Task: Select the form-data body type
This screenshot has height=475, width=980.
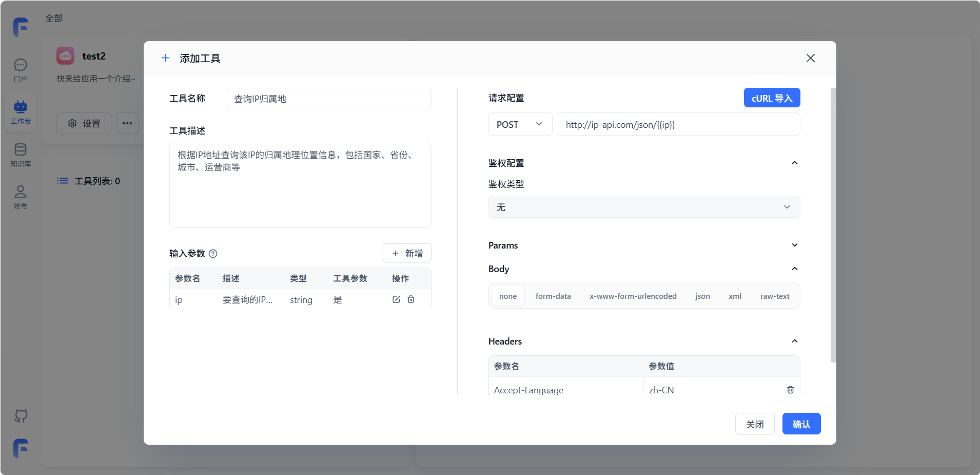Action: pos(553,296)
